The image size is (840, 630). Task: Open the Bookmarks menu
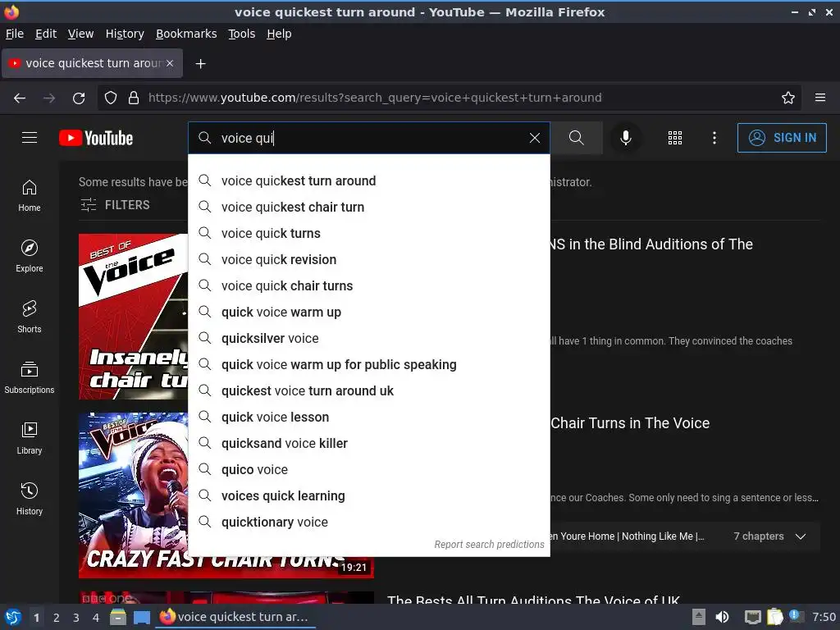tap(186, 34)
